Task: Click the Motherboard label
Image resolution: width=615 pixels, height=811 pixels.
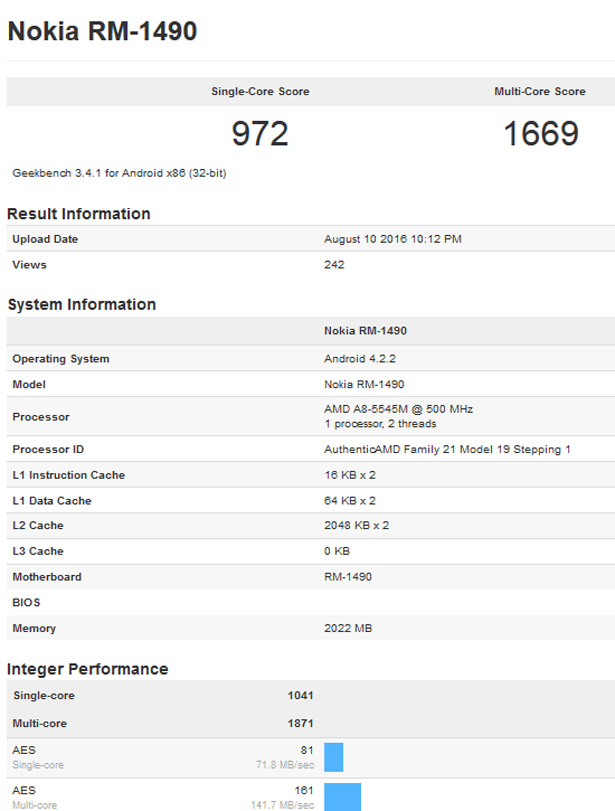Action: tap(47, 577)
